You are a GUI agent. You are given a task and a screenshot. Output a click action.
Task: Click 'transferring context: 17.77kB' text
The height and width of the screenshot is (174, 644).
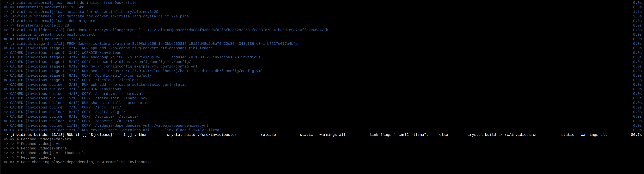48,39
